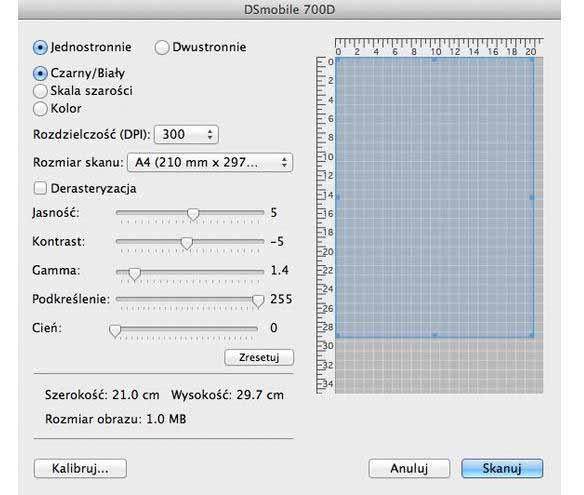Click the top-center handle of scan selection
The image size is (584, 495).
(x=435, y=60)
